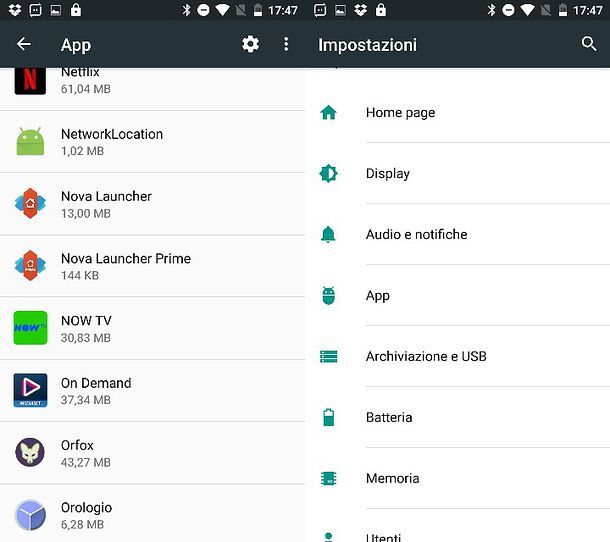The height and width of the screenshot is (542, 610).
Task: Open Home page settings
Action: pos(458,112)
